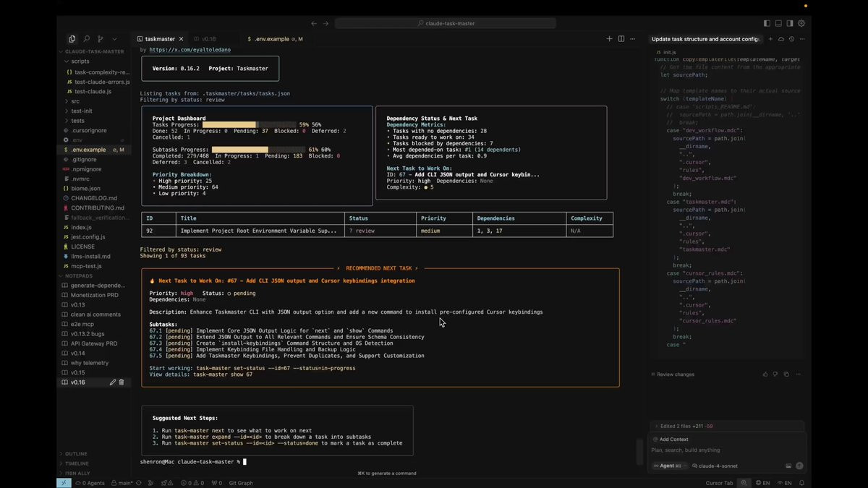Expand the OUTLINE section

click(x=95, y=454)
